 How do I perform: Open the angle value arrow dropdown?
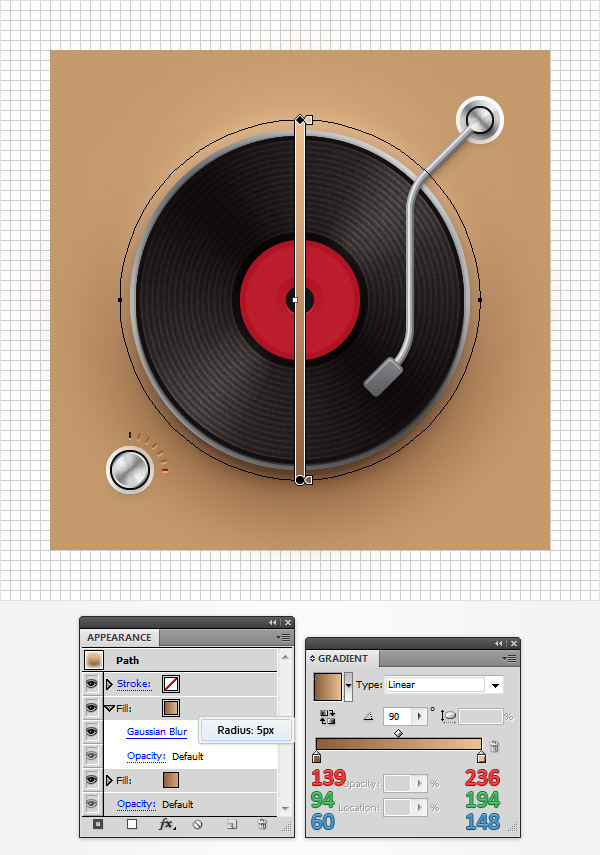point(419,716)
